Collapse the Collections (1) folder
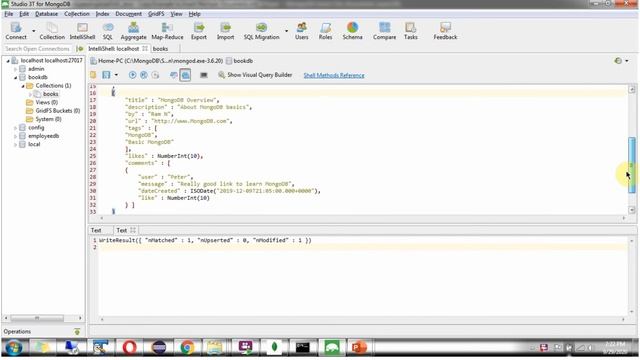This screenshot has width=640, height=360. tap(23, 86)
